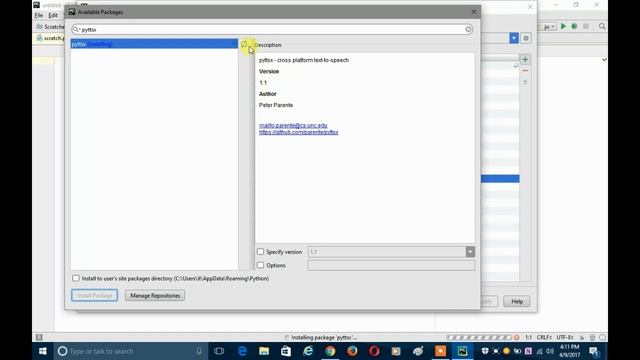Screen dimensions: 640x360
Task: Open the Edit menu
Action: point(53,15)
